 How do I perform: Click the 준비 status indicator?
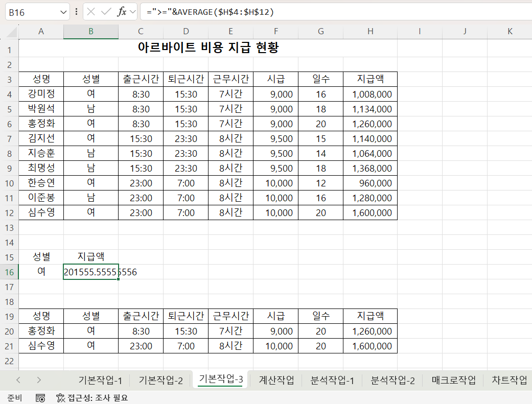tap(15, 398)
